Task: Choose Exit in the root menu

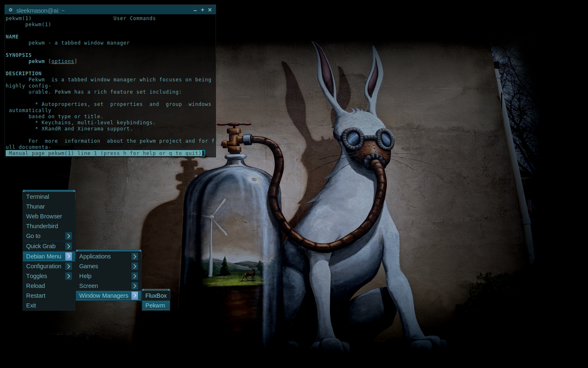Action: [49, 305]
